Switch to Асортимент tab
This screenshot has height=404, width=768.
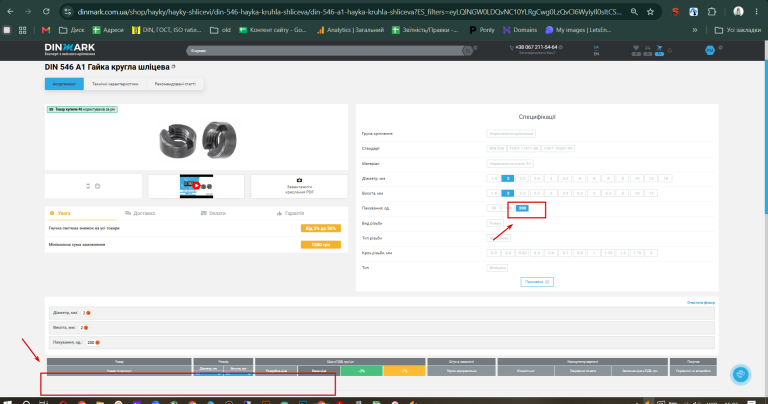[x=64, y=84]
